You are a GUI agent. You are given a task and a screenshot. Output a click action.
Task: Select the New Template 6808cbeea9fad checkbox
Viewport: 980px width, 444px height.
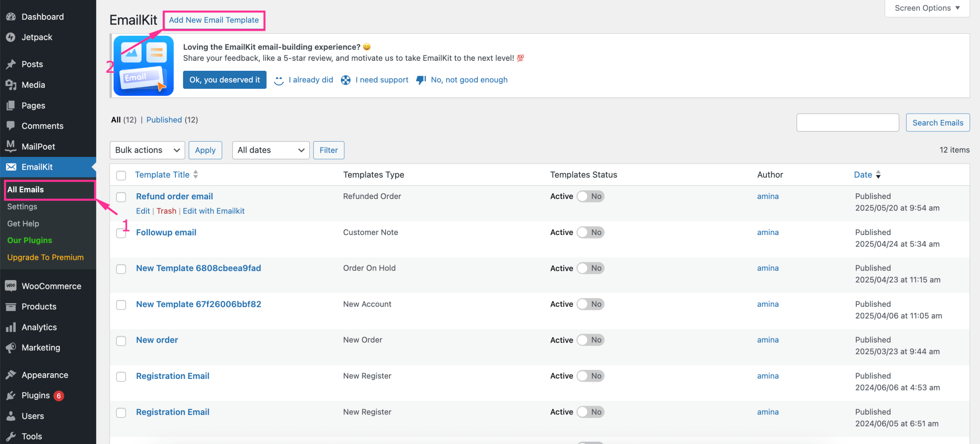coord(121,269)
